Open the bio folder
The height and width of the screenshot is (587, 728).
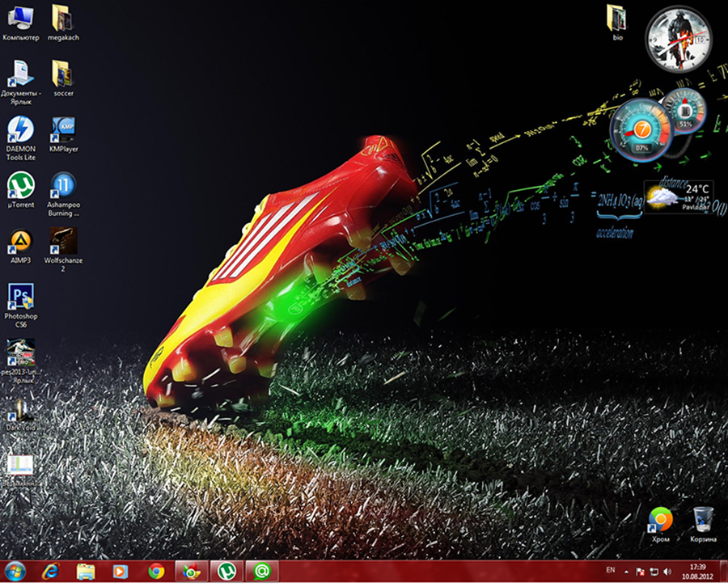(616, 23)
